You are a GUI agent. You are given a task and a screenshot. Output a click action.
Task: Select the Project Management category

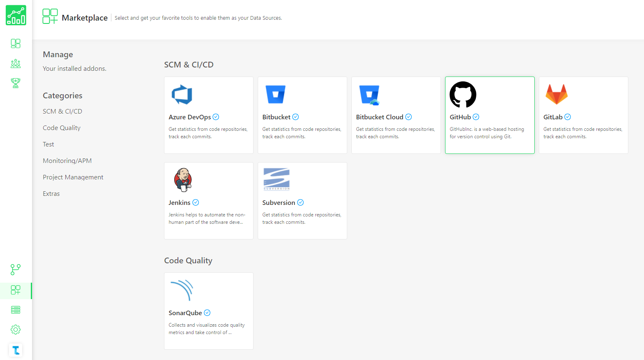[x=73, y=177]
